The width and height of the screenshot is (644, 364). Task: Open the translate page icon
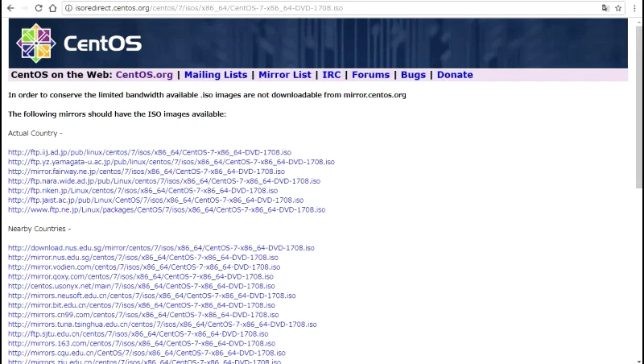click(x=605, y=8)
